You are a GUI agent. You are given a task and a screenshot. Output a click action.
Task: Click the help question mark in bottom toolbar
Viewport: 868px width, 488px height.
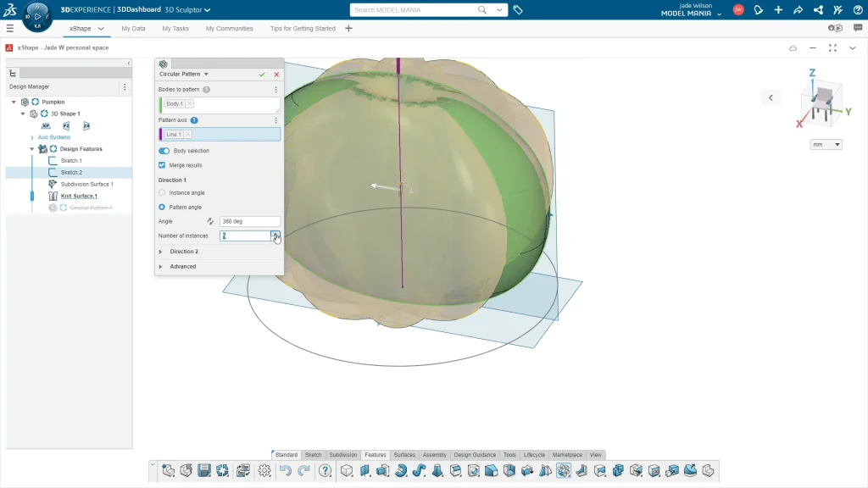pyautogui.click(x=325, y=471)
